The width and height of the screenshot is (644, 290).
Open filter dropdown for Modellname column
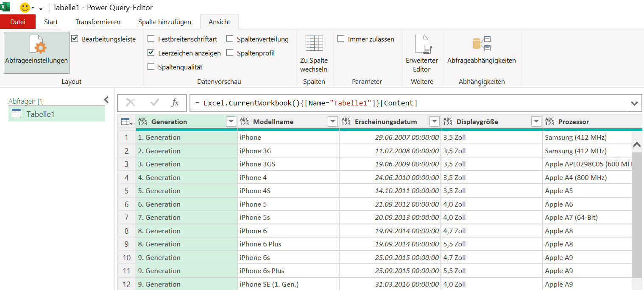(x=333, y=122)
